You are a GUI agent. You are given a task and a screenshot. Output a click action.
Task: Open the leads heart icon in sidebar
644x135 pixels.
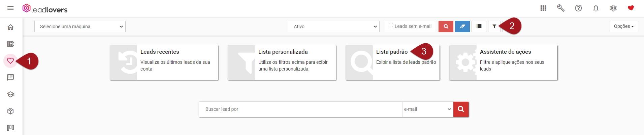point(10,61)
